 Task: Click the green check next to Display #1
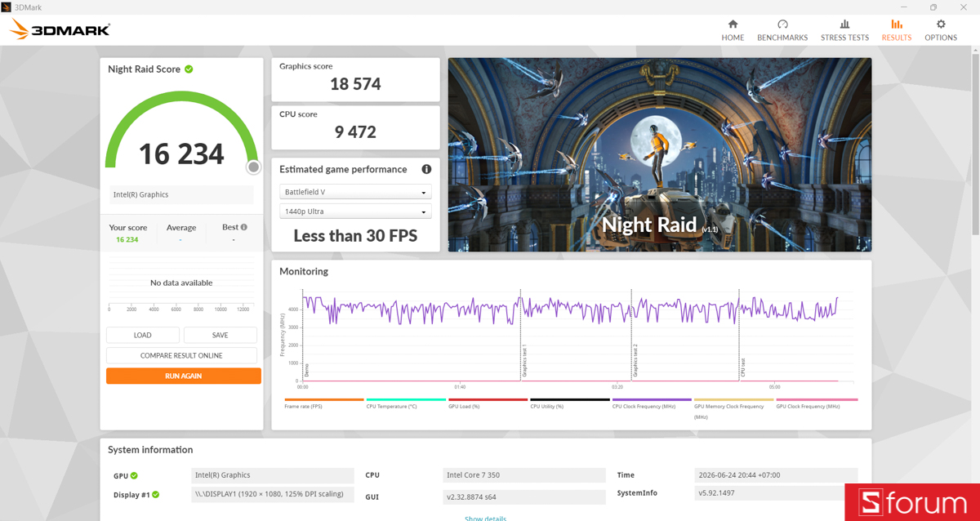point(155,494)
